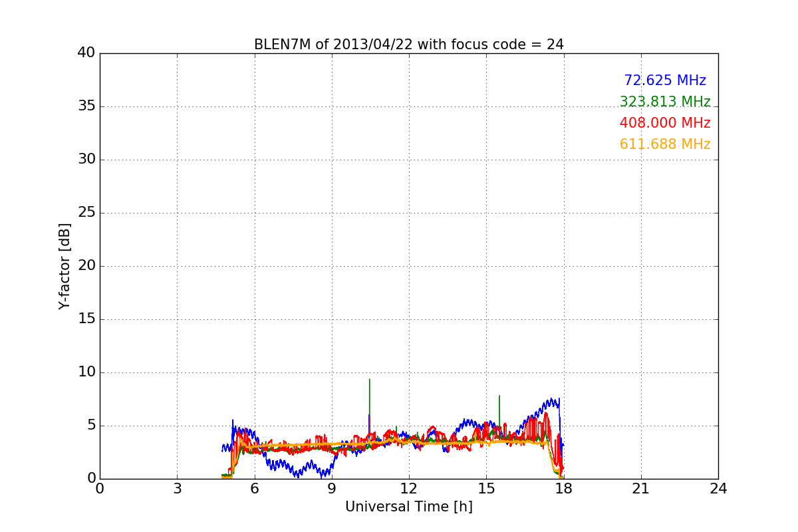Click x-axis tick label 12

pyautogui.click(x=409, y=489)
